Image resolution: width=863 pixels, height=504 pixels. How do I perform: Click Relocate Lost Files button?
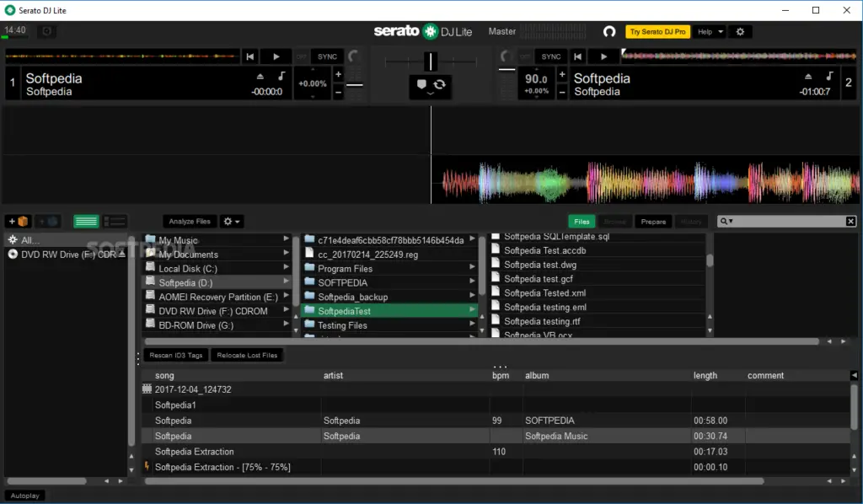tap(247, 355)
